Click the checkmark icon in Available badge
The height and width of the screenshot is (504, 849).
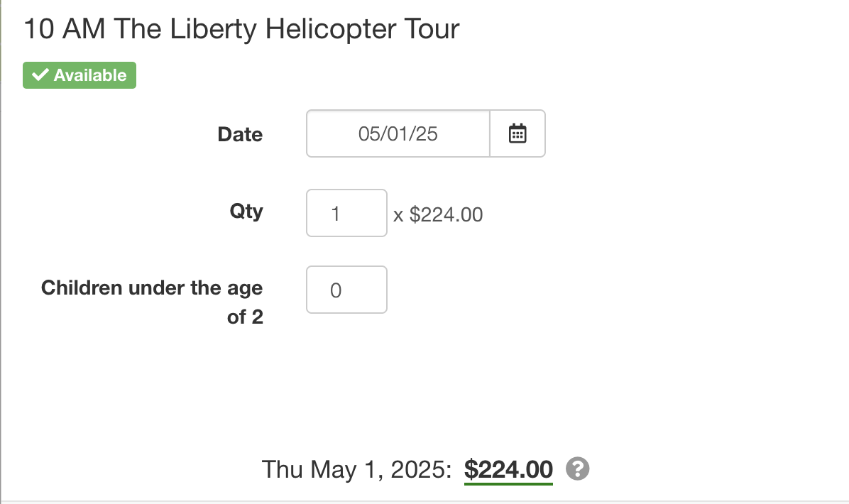(x=40, y=75)
